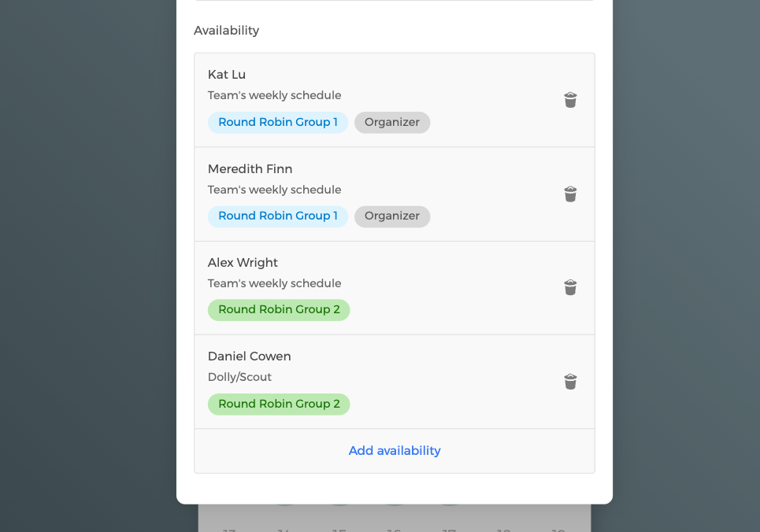The height and width of the screenshot is (532, 760).
Task: Click Daniel Cowen's Dolly/Scout schedule text
Action: tap(239, 378)
